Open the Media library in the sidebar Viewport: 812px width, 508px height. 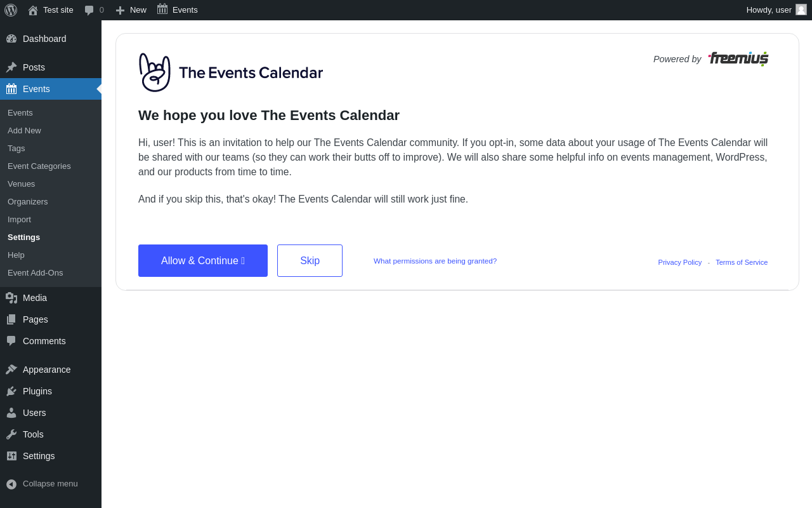(x=51, y=298)
